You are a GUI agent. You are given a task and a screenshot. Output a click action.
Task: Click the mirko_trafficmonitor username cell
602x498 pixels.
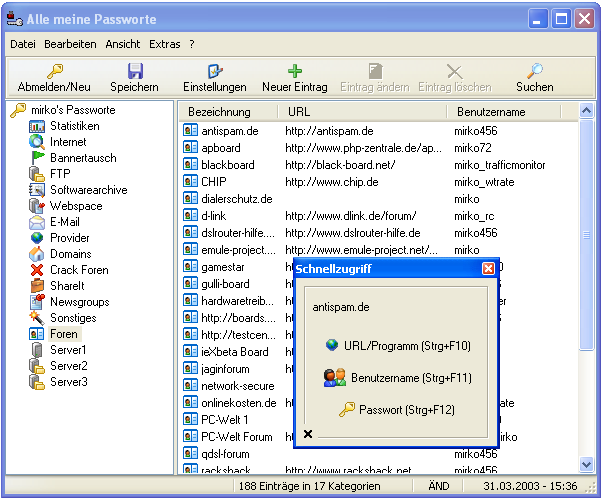pos(499,165)
